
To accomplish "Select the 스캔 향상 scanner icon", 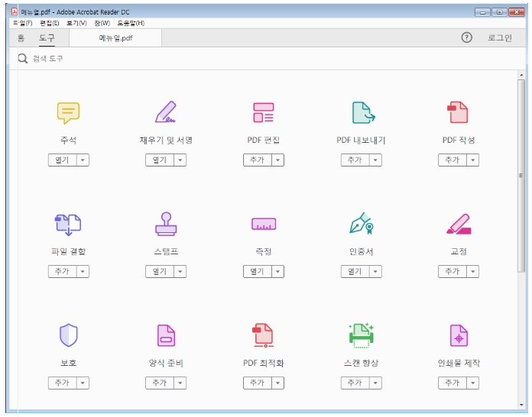I will pyautogui.click(x=362, y=335).
